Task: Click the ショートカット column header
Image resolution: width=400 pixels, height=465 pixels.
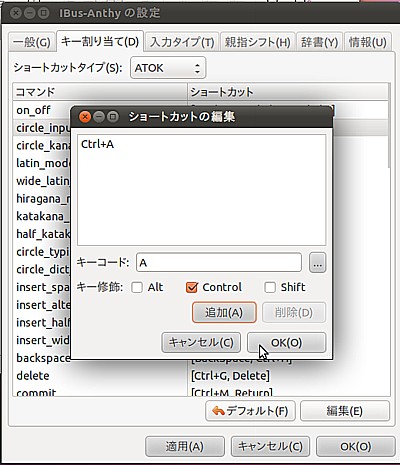Action: click(288, 92)
